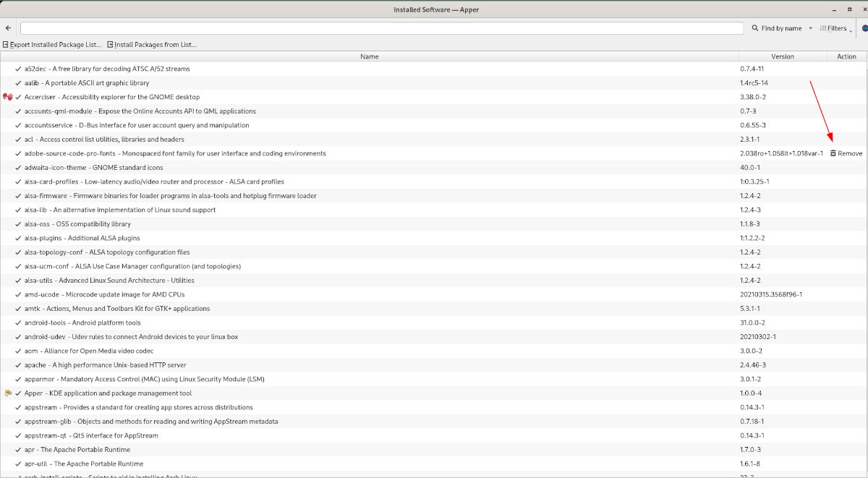This screenshot has height=478, width=868.
Task: Click the Export package list icon
Action: (x=5, y=44)
